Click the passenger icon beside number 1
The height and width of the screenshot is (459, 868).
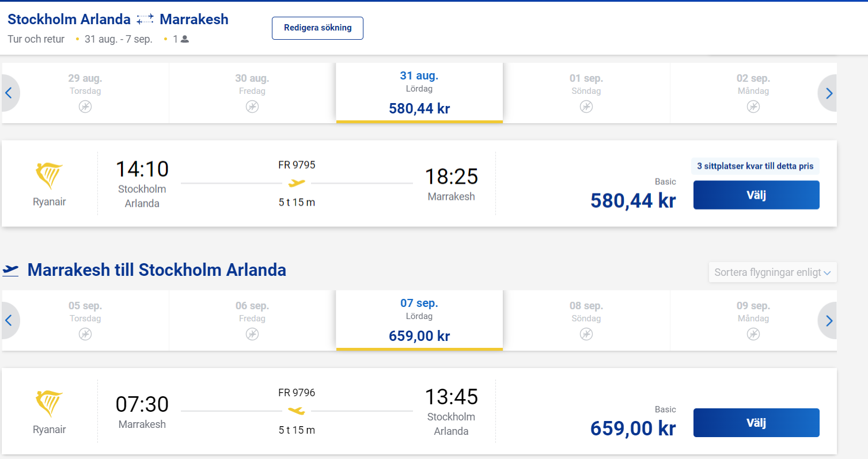click(185, 39)
